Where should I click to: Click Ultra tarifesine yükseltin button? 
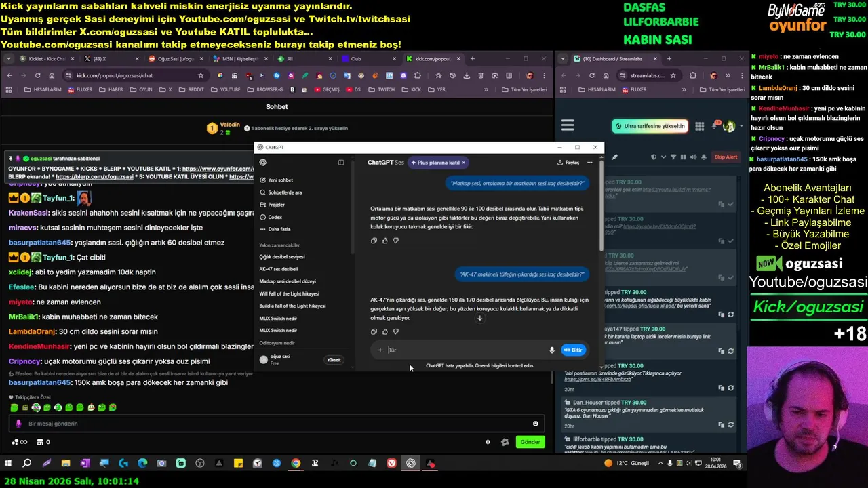tap(650, 126)
